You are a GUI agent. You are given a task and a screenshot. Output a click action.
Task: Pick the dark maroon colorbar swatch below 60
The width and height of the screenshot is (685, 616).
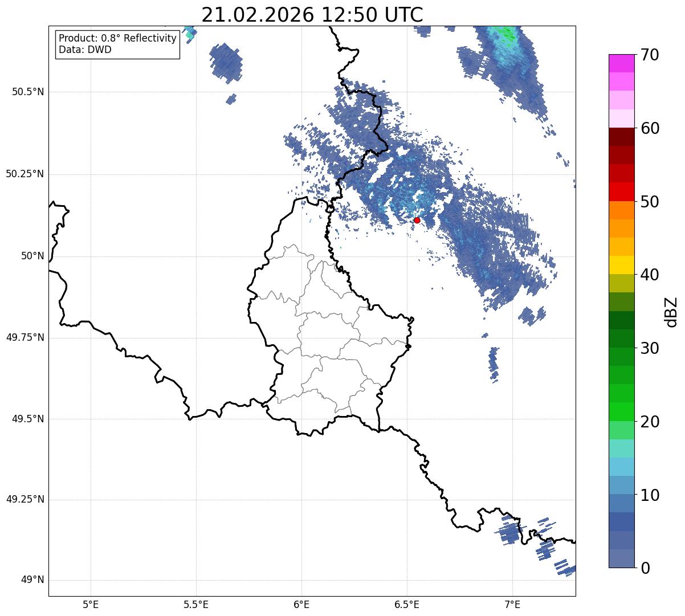[x=621, y=137]
